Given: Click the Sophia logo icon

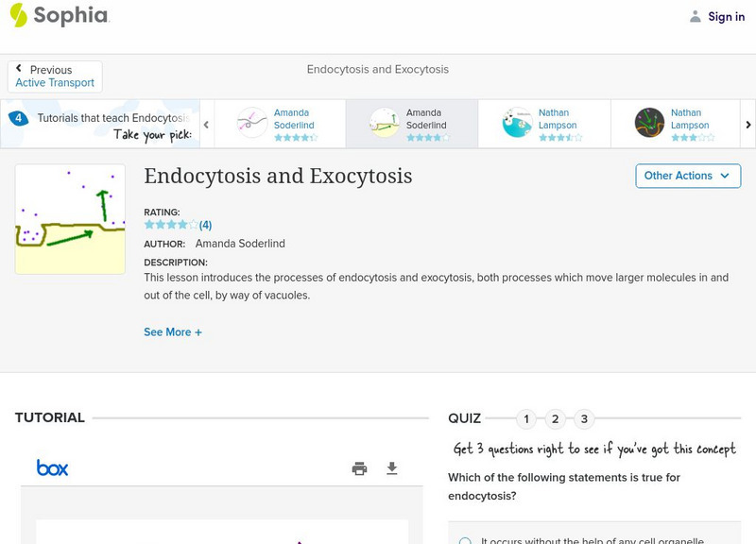Looking at the screenshot, I should click(x=18, y=15).
